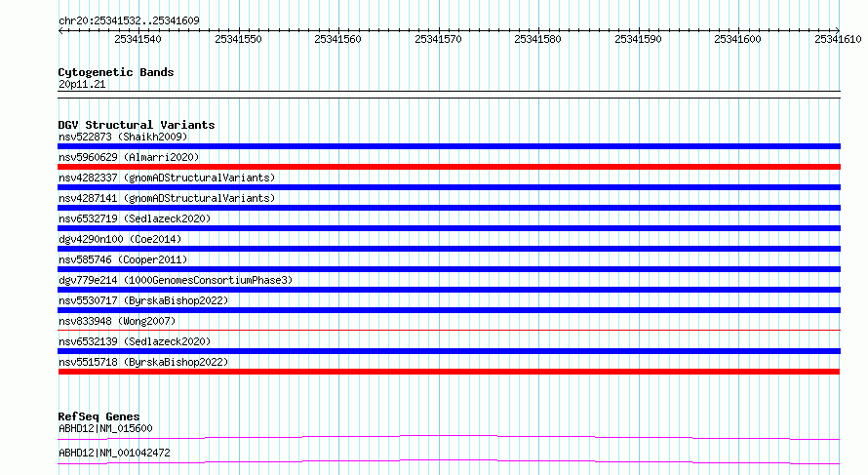Select the red bar under nsv5960629

449,167
